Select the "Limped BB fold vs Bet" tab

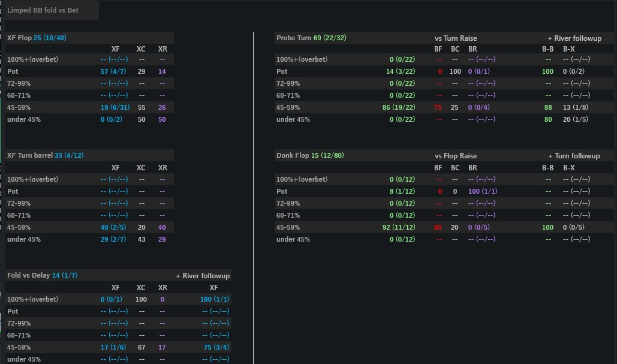pyautogui.click(x=43, y=10)
